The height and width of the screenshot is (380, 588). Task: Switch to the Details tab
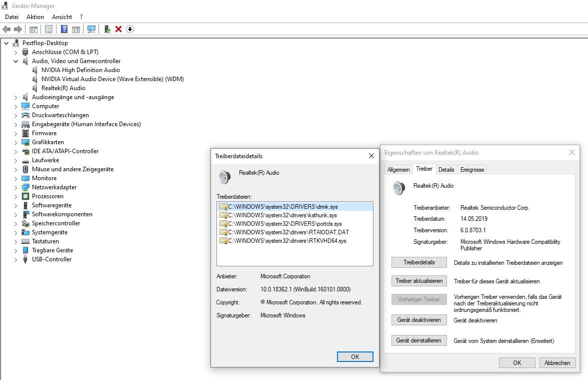point(446,170)
